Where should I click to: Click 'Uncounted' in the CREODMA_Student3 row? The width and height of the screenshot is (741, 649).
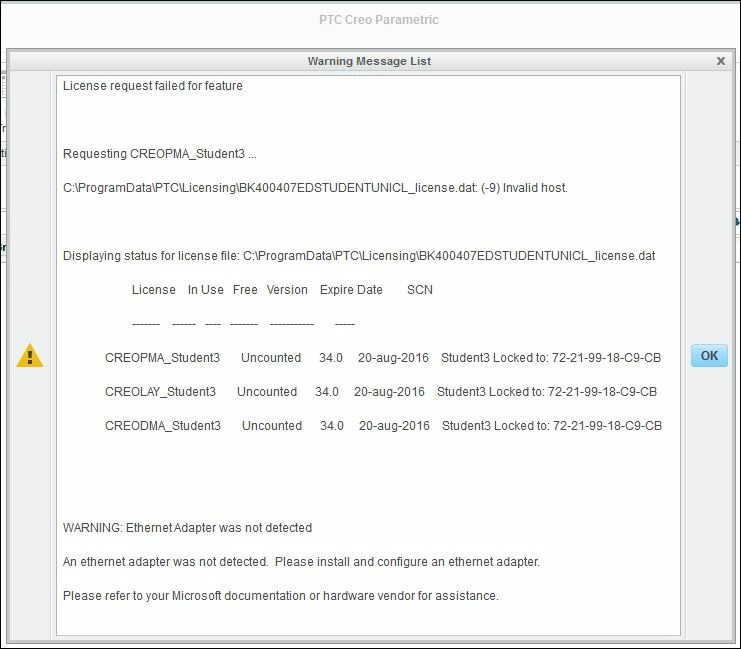(272, 426)
